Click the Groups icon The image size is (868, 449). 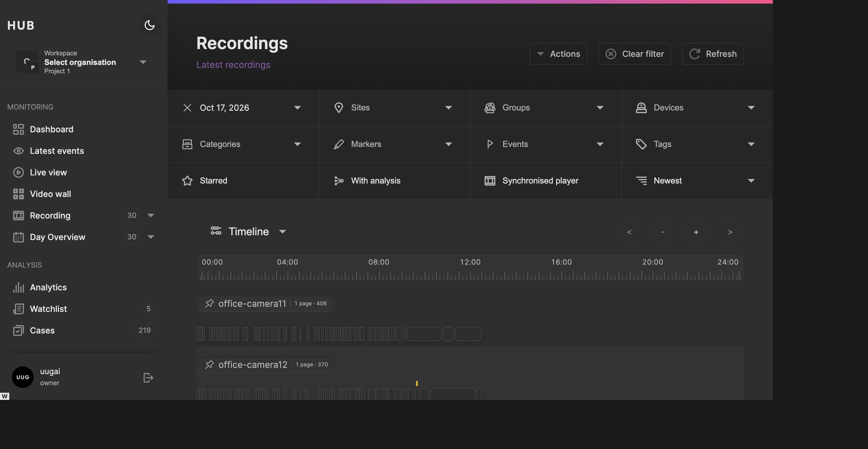490,108
